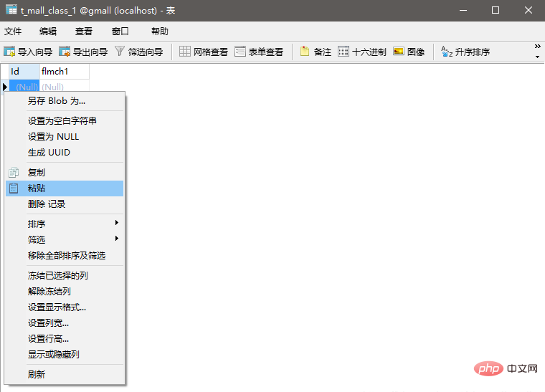Choose 设置列宽... option
The height and width of the screenshot is (392, 545).
point(65,323)
